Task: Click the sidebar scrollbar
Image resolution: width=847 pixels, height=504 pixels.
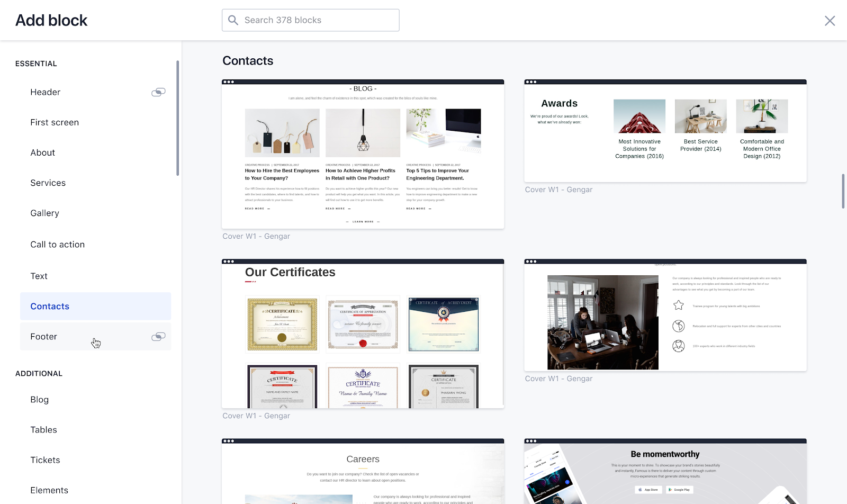Action: pyautogui.click(x=177, y=118)
